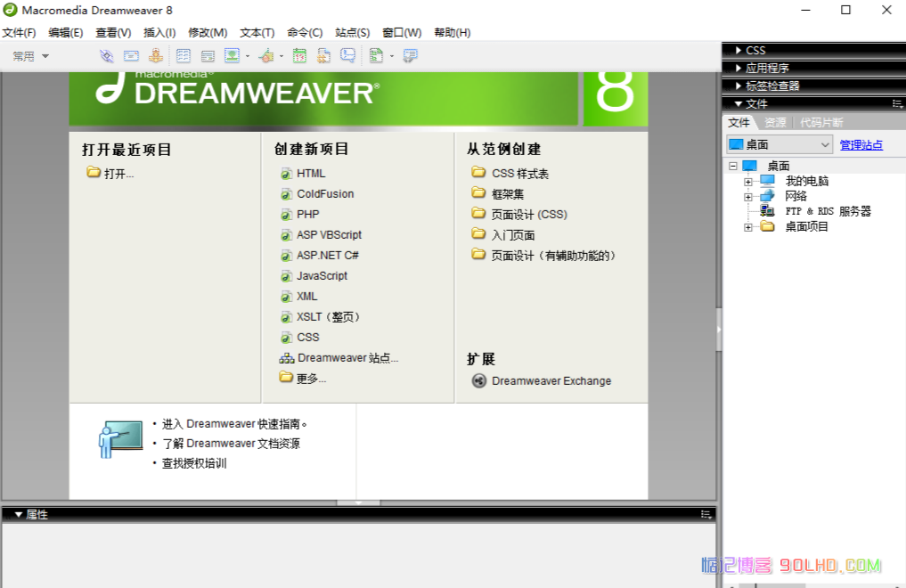Expand the 标签检查器 panel group
906x588 pixels.
739,86
